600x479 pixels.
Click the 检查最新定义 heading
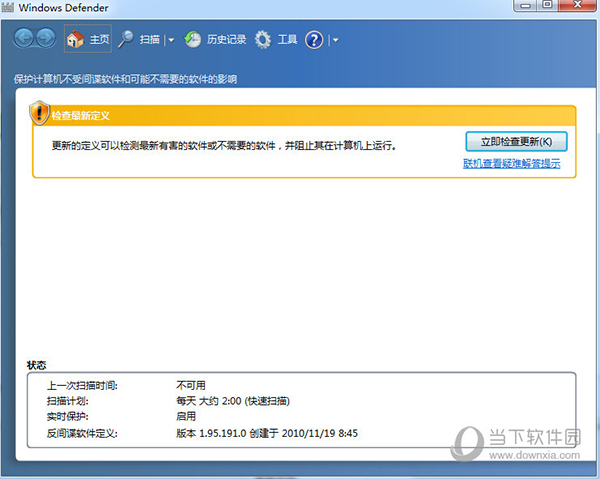pyautogui.click(x=81, y=116)
